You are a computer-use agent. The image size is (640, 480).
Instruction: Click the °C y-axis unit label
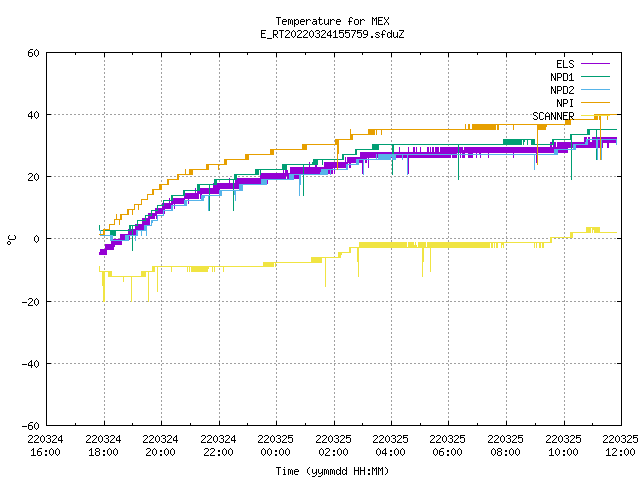pyautogui.click(x=11, y=240)
